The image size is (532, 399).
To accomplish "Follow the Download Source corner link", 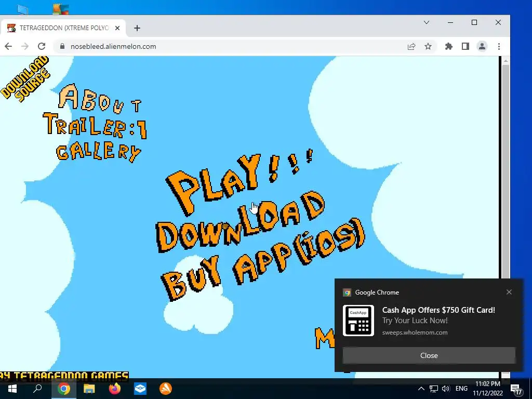I will click(x=26, y=79).
